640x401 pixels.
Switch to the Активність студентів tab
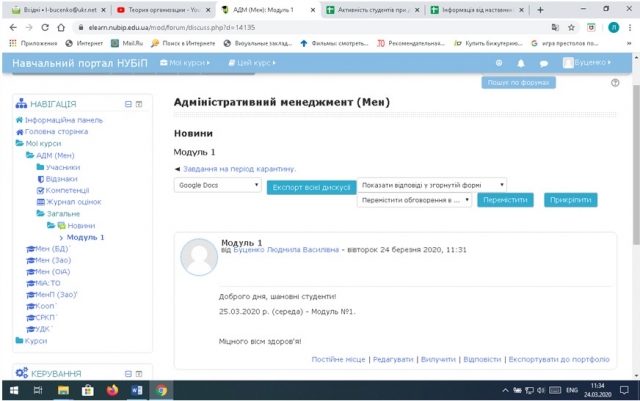(x=373, y=10)
